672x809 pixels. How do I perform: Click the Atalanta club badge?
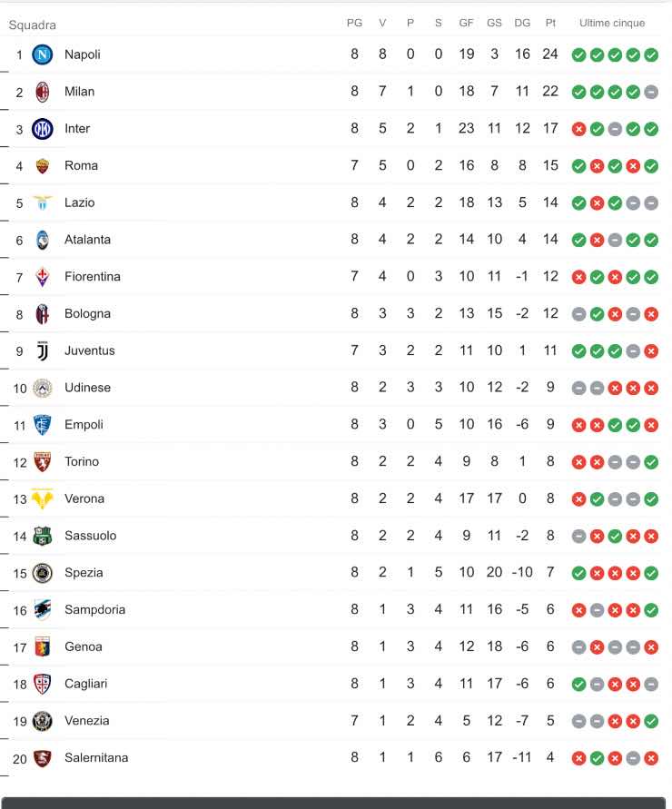(43, 240)
